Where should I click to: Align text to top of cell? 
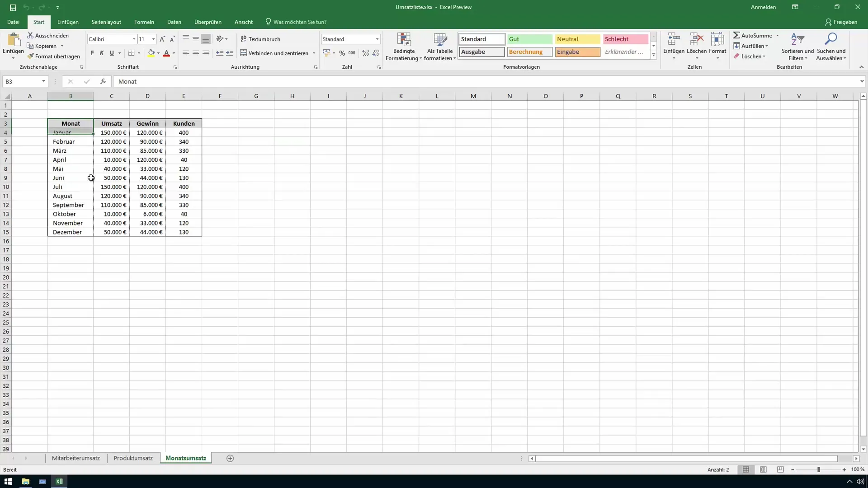(186, 39)
